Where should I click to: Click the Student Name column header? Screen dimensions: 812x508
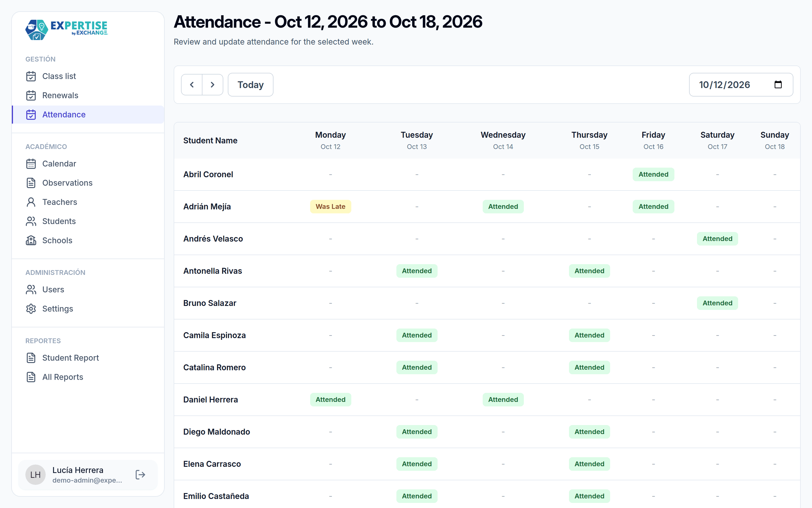210,141
